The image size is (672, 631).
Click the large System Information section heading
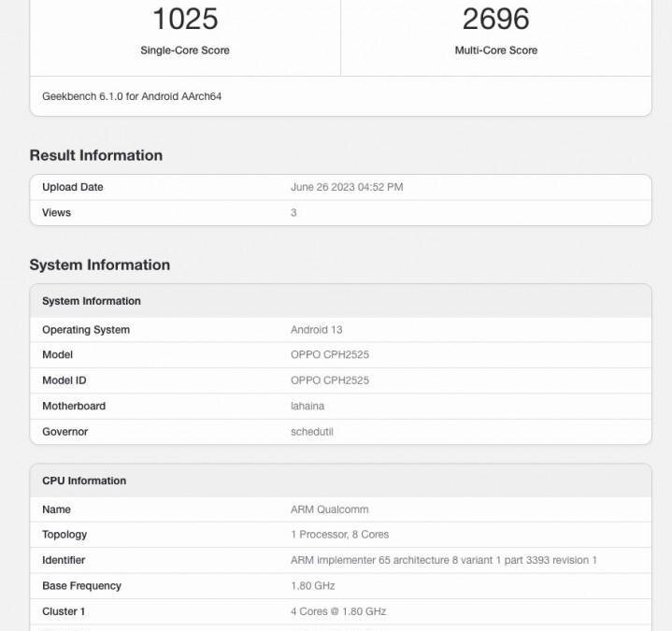click(x=100, y=265)
